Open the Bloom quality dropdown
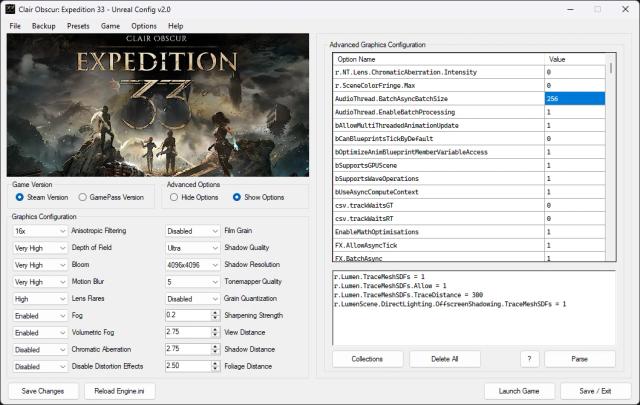This screenshot has width=640, height=405. (x=40, y=265)
